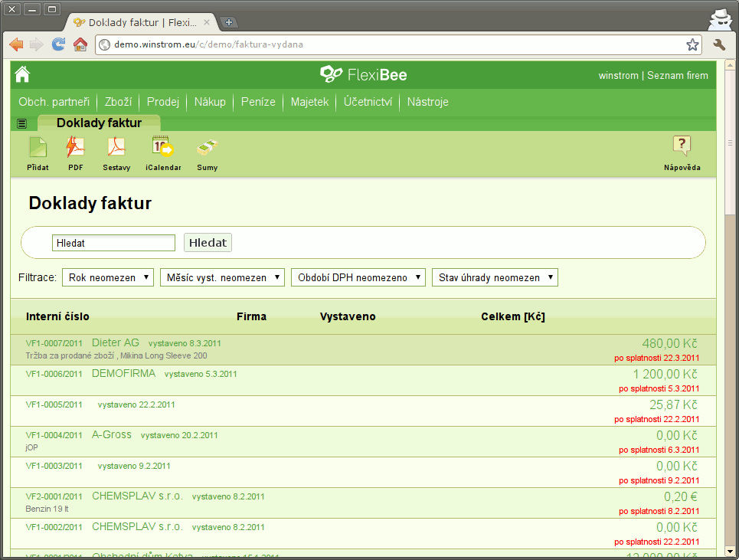Open a new tab with plus button
The image size is (739, 560).
[229, 22]
